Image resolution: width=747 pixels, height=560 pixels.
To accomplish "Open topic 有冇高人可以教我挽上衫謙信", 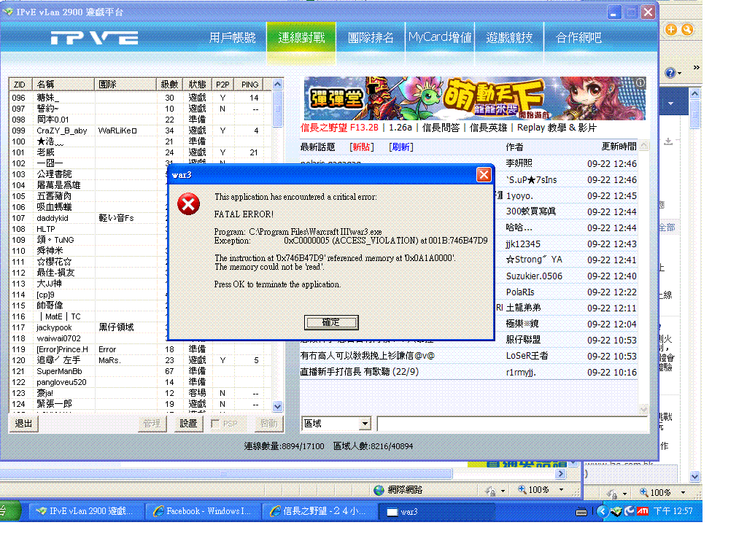I will (367, 356).
